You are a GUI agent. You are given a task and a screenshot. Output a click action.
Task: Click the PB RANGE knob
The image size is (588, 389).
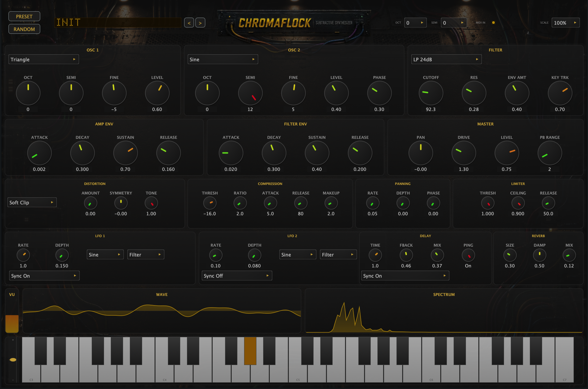[x=550, y=153]
